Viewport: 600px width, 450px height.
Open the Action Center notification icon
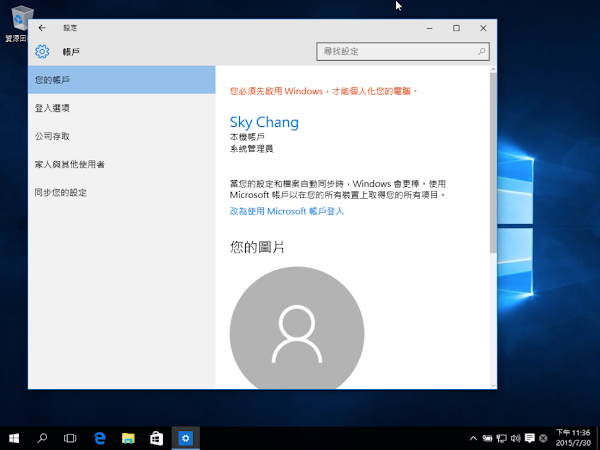(530, 438)
